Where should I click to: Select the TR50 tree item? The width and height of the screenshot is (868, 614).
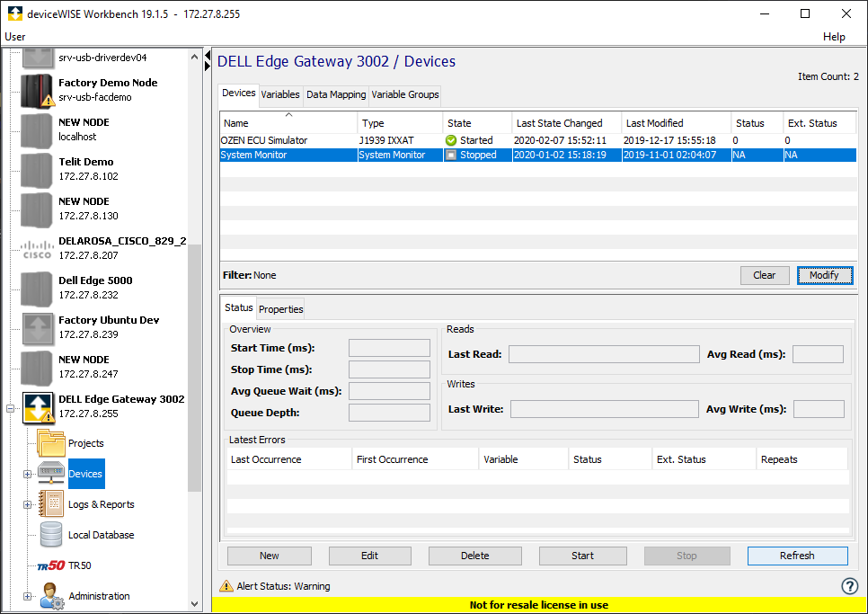click(80, 565)
